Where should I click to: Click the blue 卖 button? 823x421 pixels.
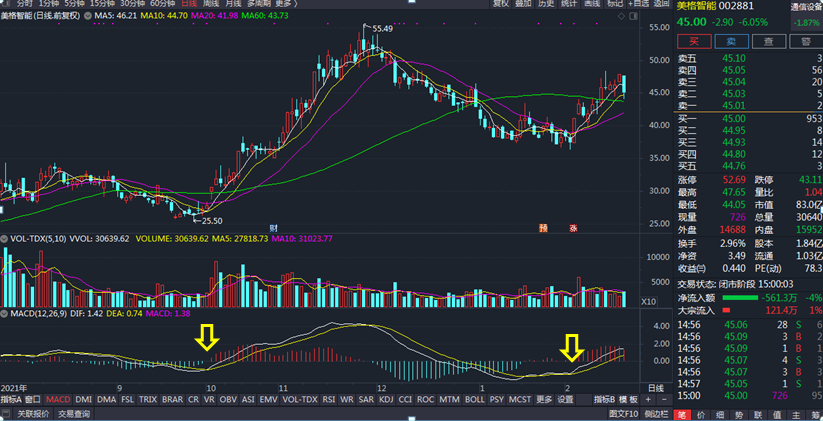coord(732,41)
